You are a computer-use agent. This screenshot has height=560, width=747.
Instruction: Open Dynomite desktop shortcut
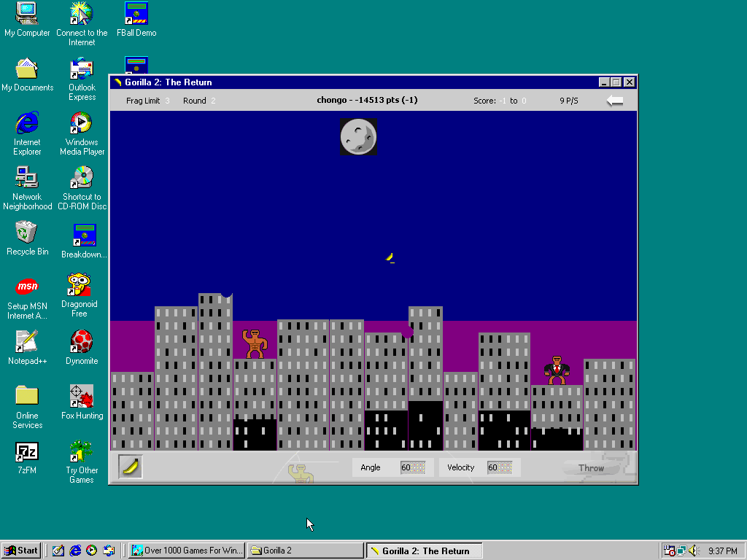coord(82,342)
